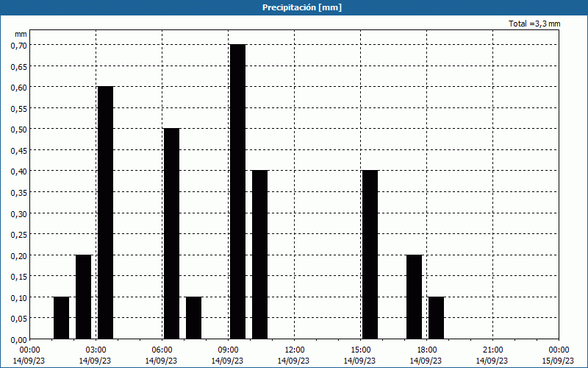This screenshot has height=368, width=588.
Task: Click the 0,20 bar just before 18:00
Action: pyautogui.click(x=415, y=297)
